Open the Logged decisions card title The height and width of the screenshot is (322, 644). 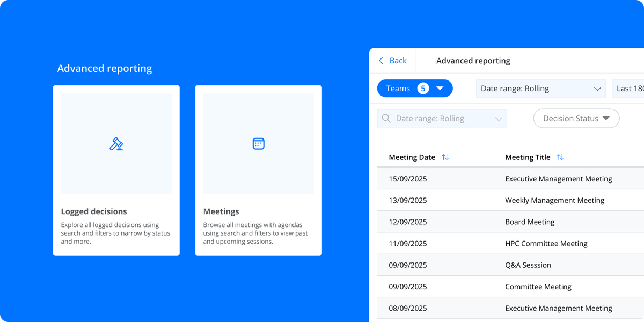click(x=94, y=211)
